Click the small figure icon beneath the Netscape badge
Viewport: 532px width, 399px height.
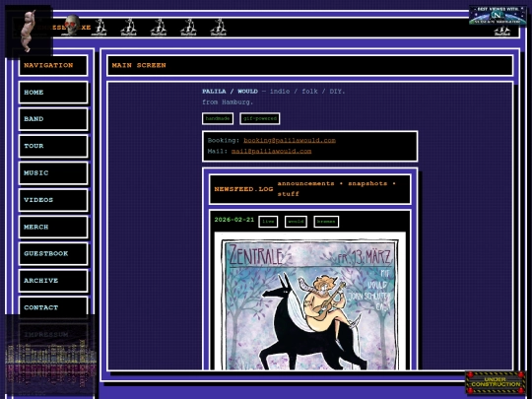click(x=502, y=31)
